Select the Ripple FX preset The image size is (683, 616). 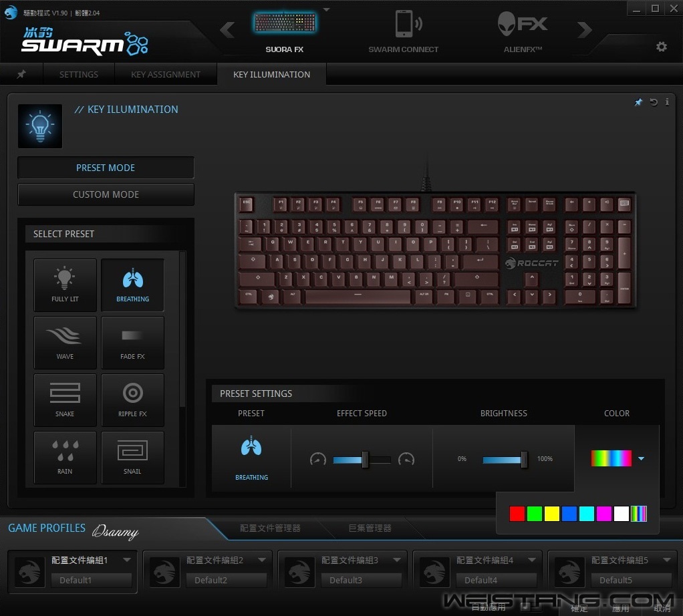(x=132, y=400)
